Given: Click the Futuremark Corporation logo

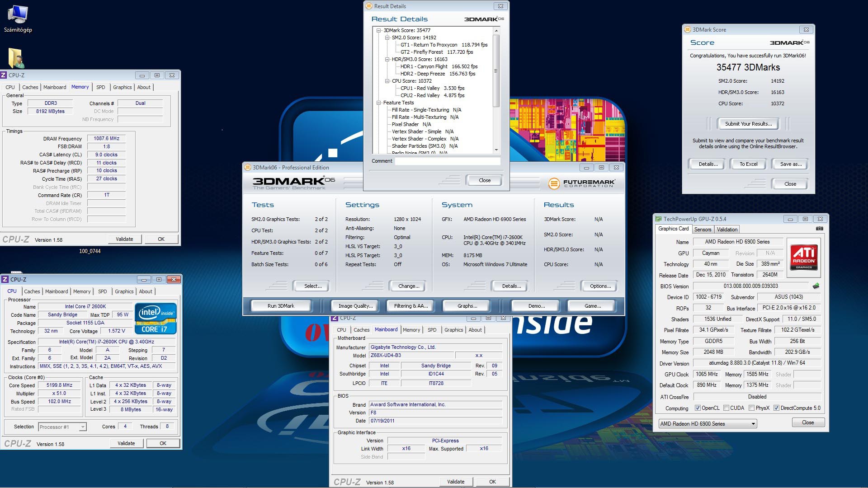Looking at the screenshot, I should tap(581, 183).
